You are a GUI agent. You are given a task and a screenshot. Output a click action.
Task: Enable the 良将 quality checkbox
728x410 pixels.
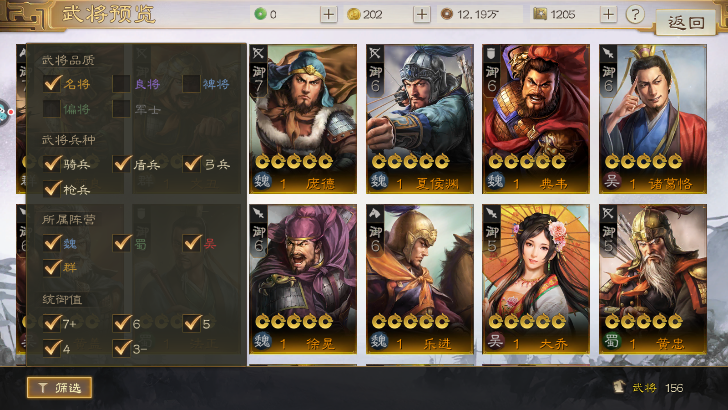point(121,84)
